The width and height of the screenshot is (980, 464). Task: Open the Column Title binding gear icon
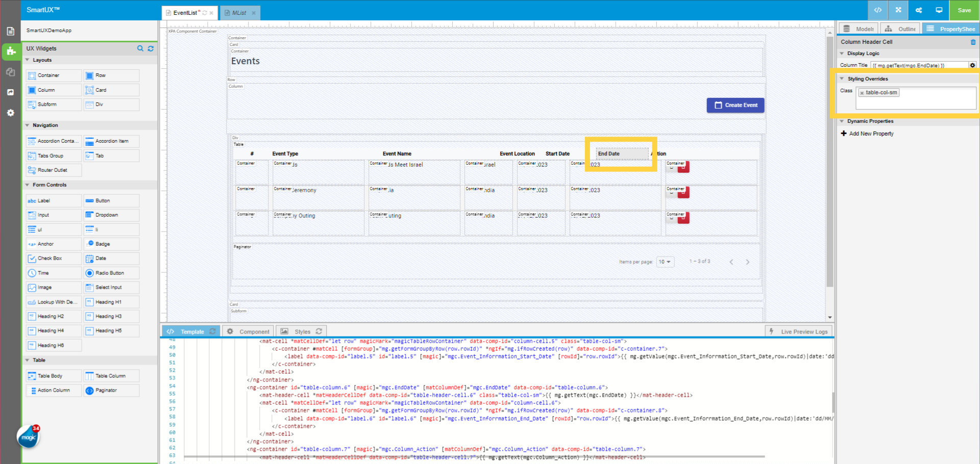click(x=973, y=65)
